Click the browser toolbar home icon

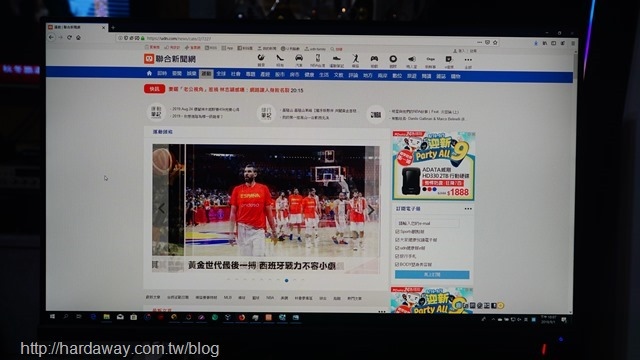tap(78, 37)
